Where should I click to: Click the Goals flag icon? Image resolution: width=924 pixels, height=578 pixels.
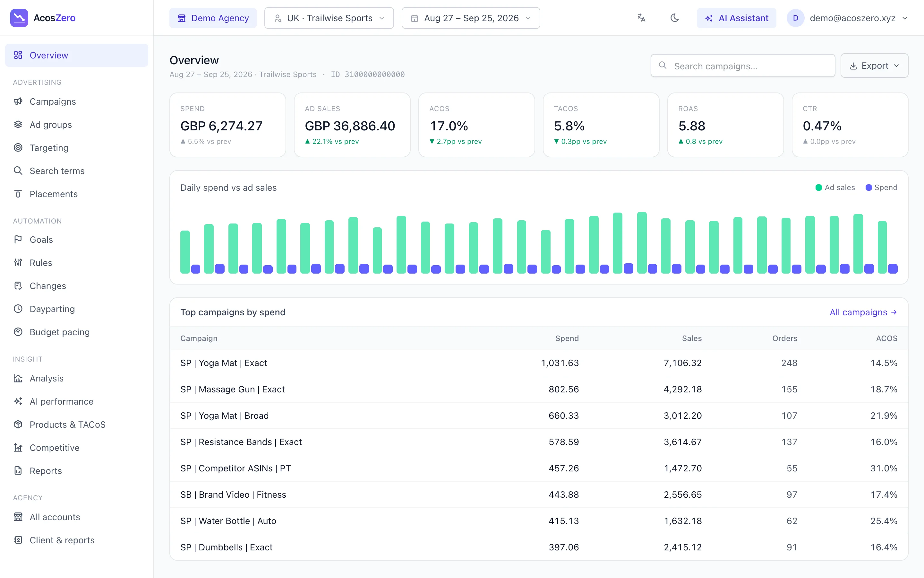click(x=18, y=239)
